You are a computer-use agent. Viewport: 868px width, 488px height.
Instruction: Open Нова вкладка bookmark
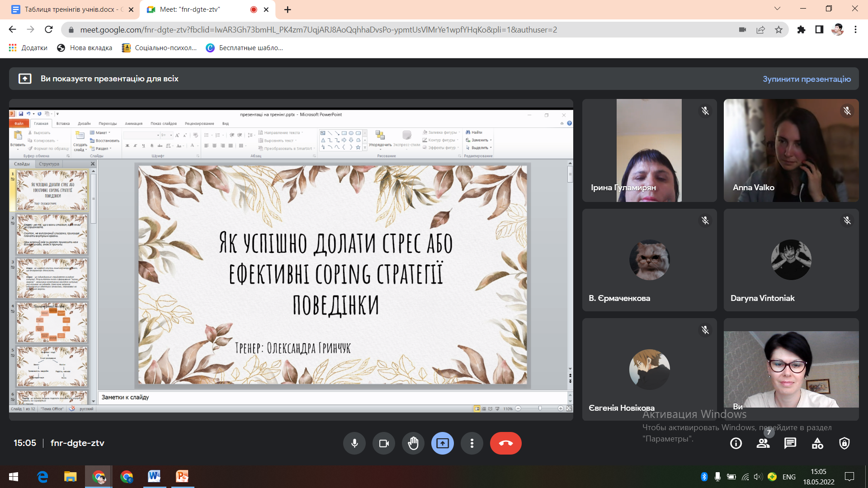(85, 48)
